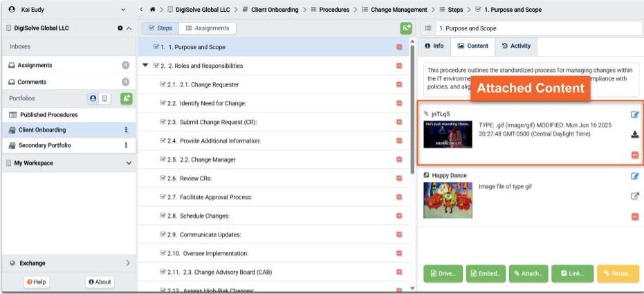Expand the My Workspace section
Viewport: 644px width, 294px height.
[x=129, y=163]
